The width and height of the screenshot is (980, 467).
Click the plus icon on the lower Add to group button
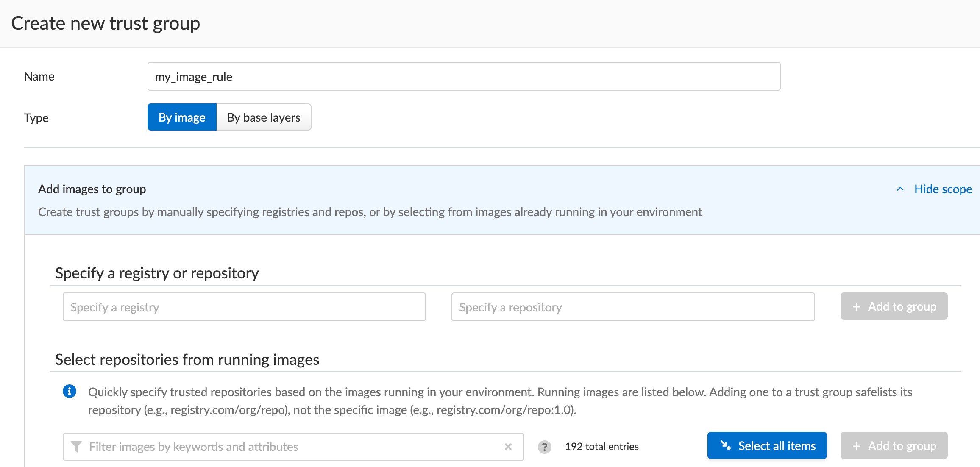point(857,445)
